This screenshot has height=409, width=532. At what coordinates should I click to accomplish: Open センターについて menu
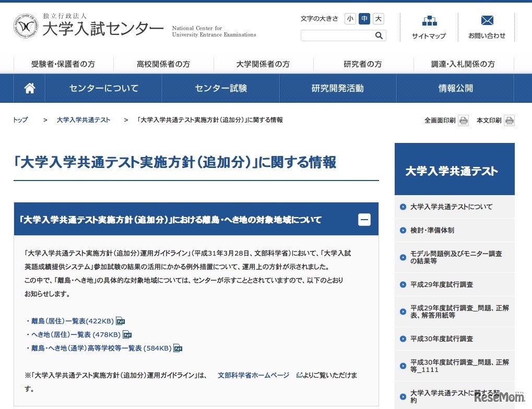coord(104,88)
